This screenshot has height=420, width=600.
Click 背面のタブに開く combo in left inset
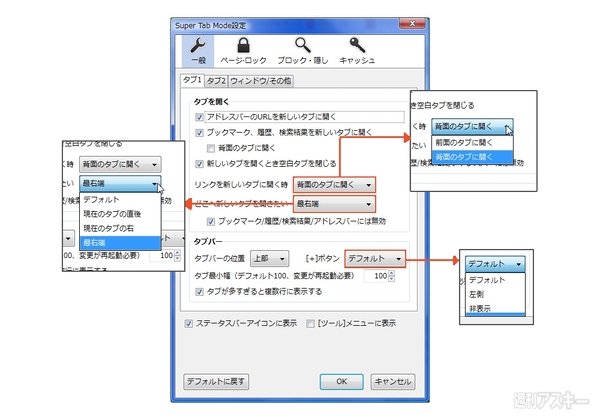pyautogui.click(x=120, y=164)
